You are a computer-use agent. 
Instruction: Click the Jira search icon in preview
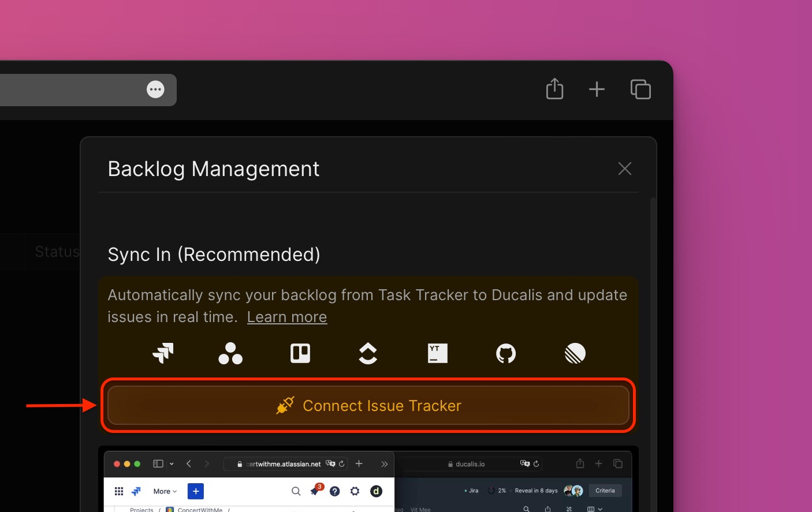(296, 491)
